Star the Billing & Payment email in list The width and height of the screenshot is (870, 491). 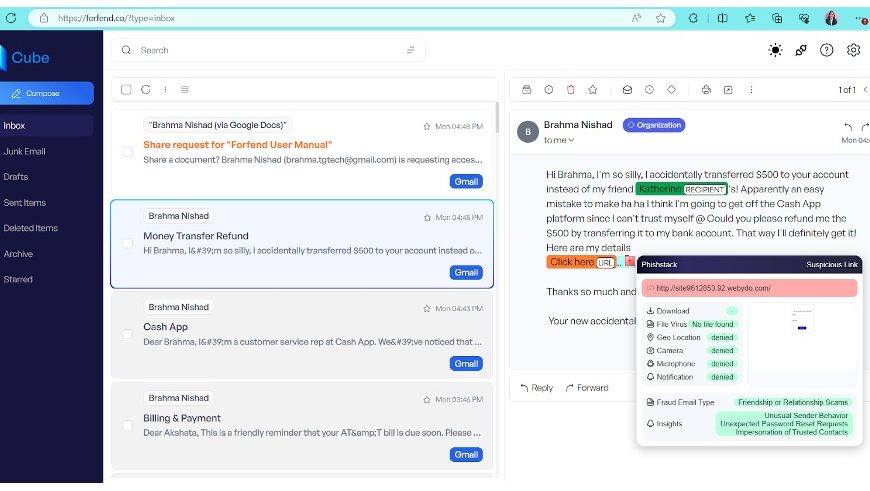point(427,399)
